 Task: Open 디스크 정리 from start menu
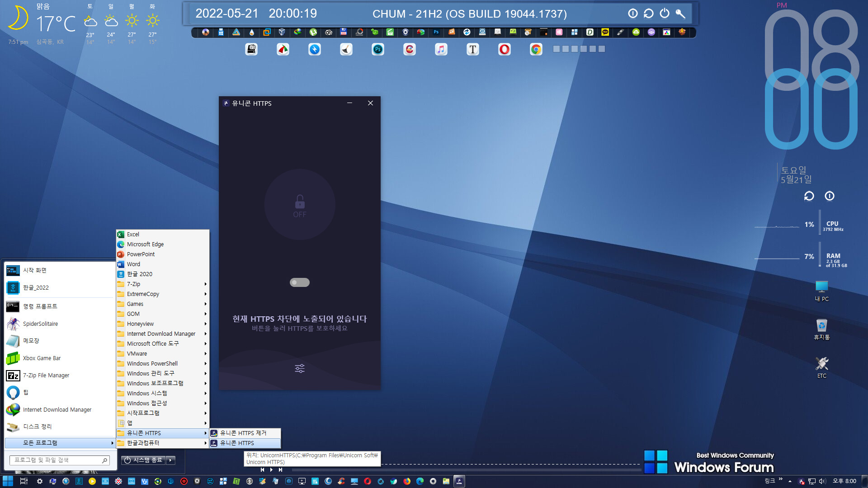(x=60, y=427)
